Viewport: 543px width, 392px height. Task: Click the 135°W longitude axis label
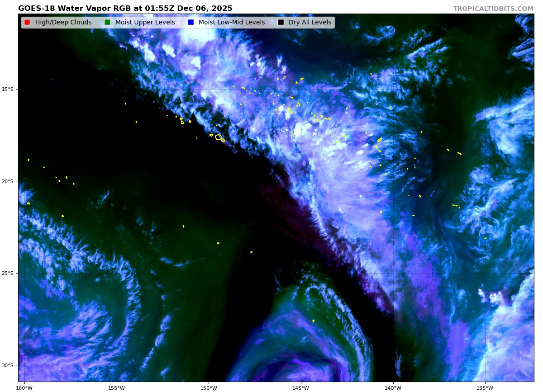485,387
